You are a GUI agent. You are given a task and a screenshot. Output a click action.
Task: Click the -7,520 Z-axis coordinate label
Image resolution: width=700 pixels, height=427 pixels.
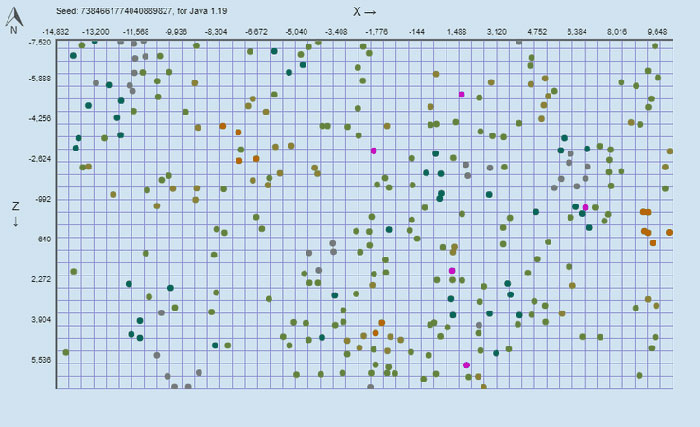(x=39, y=42)
